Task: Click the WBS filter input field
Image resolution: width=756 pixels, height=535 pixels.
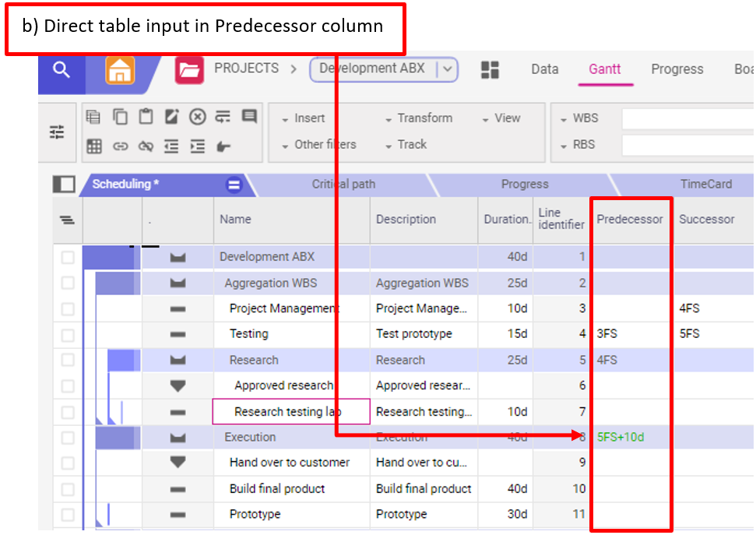Action: coord(687,119)
